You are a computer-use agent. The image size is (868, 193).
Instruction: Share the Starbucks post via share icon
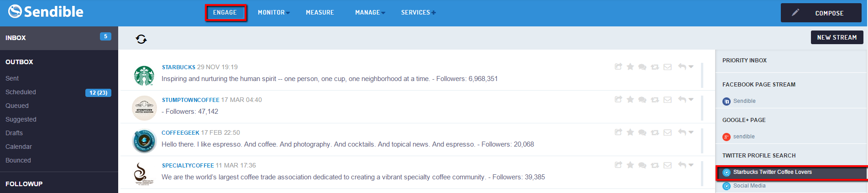618,67
